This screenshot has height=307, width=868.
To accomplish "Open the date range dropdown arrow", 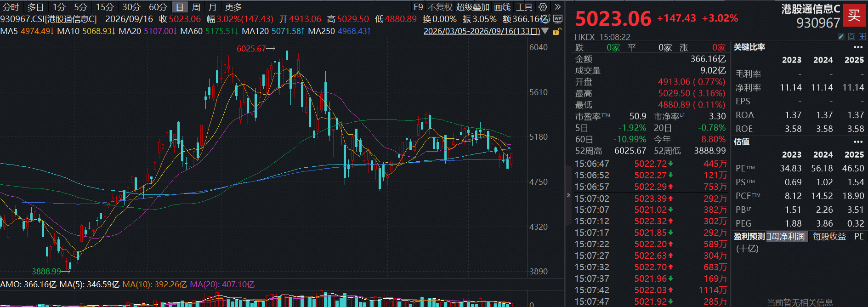I will (545, 31).
